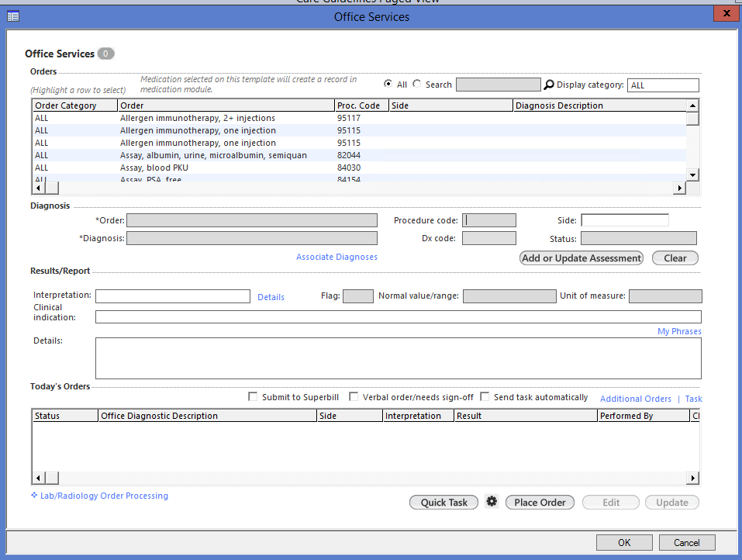This screenshot has height=560, width=742.
Task: Select the All radio button
Action: [x=388, y=84]
